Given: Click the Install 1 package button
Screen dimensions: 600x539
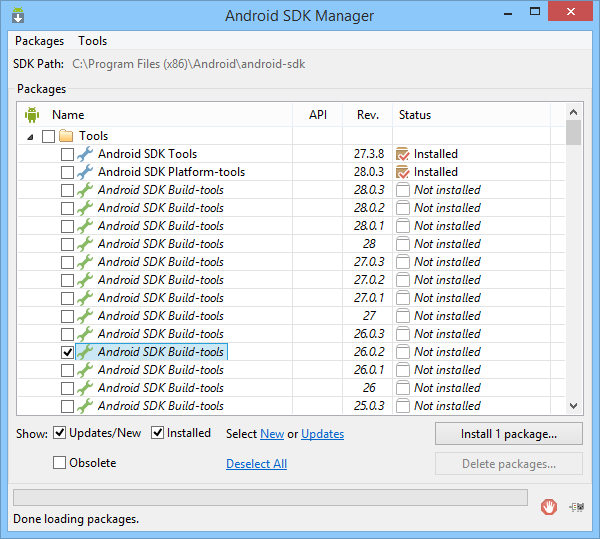Looking at the screenshot, I should click(x=509, y=434).
